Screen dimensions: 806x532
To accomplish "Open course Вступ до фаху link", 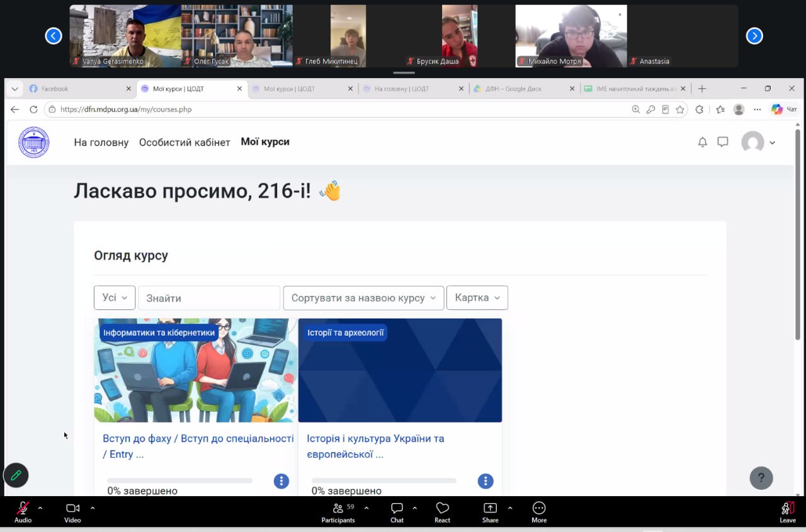I will (198, 446).
